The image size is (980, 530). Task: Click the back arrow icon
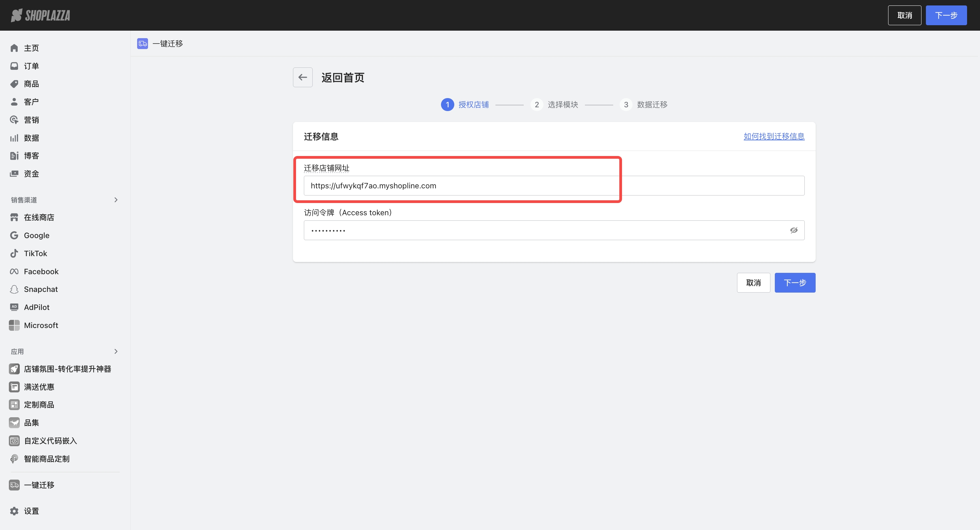(x=303, y=77)
